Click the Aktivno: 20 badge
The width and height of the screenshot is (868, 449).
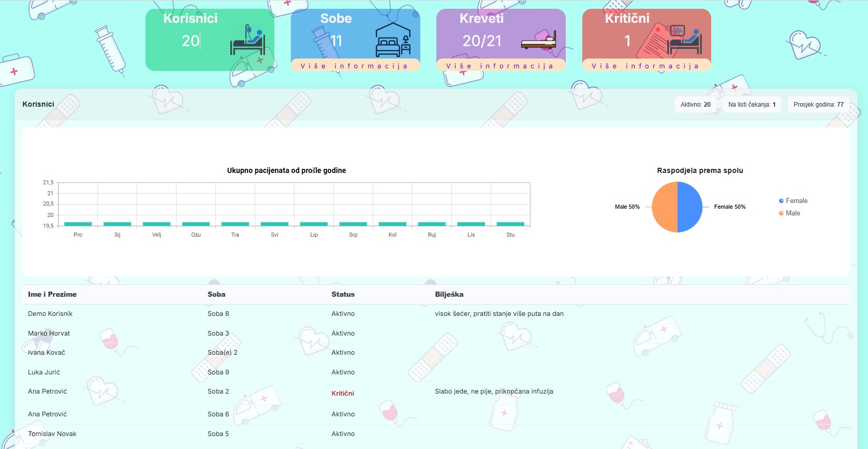click(695, 105)
